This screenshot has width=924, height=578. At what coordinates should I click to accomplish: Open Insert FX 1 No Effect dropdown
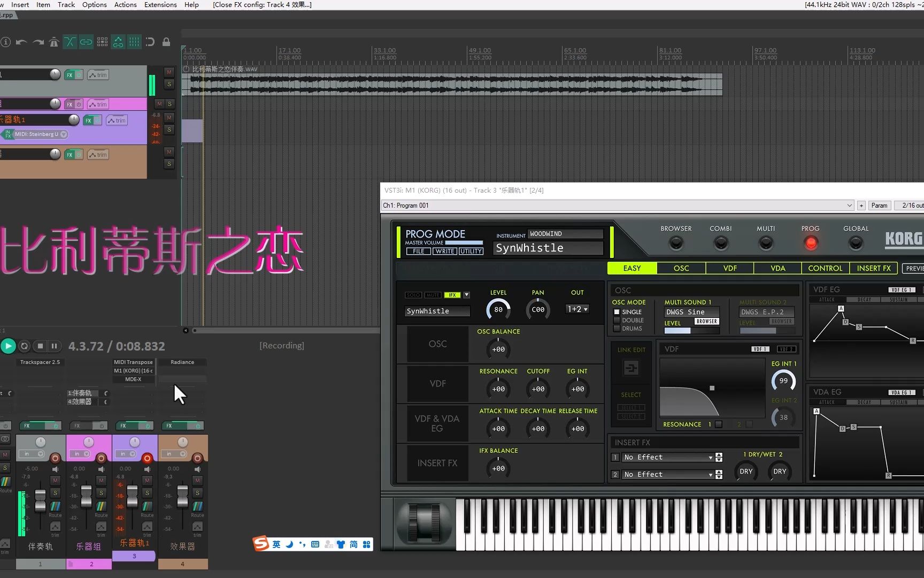(668, 458)
